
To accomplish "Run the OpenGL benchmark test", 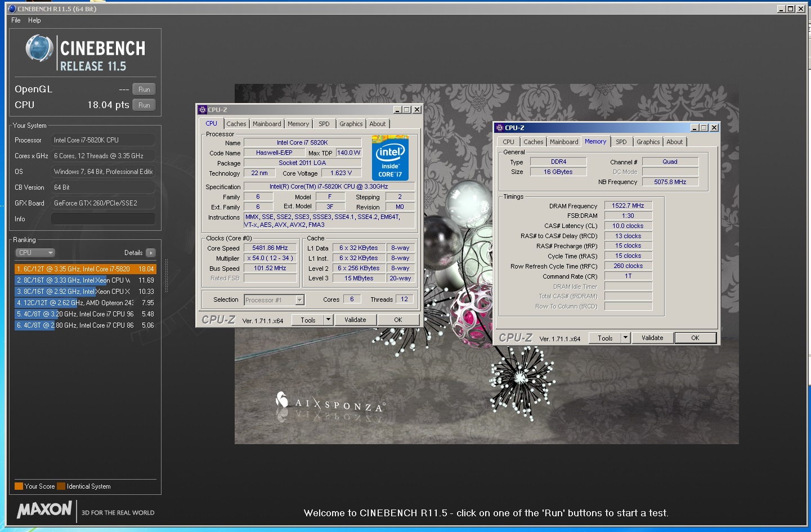I will click(144, 90).
